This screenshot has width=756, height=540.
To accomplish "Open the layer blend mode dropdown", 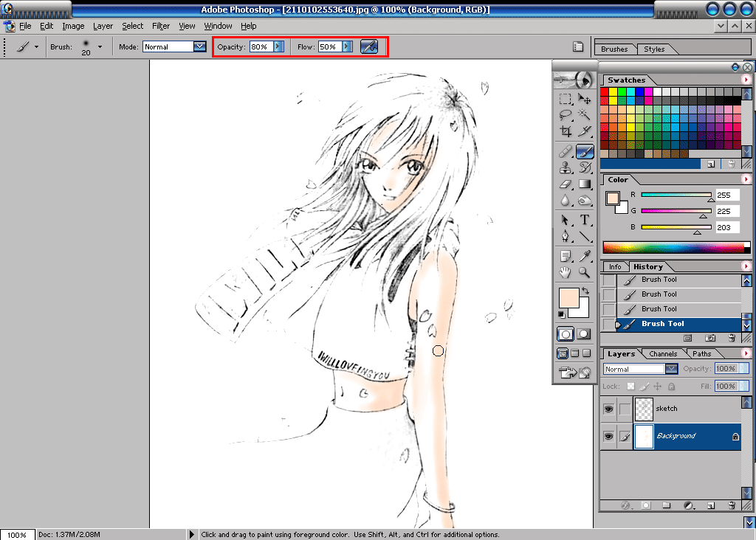I will click(672, 369).
